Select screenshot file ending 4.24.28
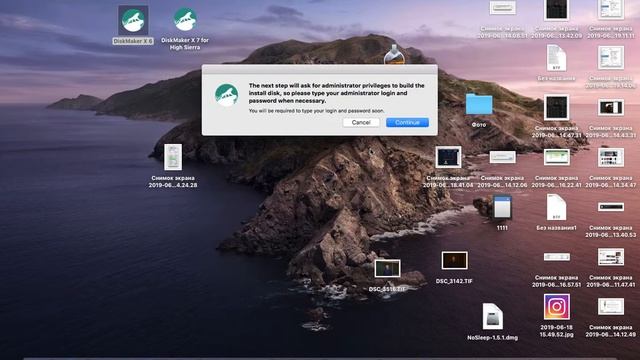640x360 pixels. [x=173, y=157]
